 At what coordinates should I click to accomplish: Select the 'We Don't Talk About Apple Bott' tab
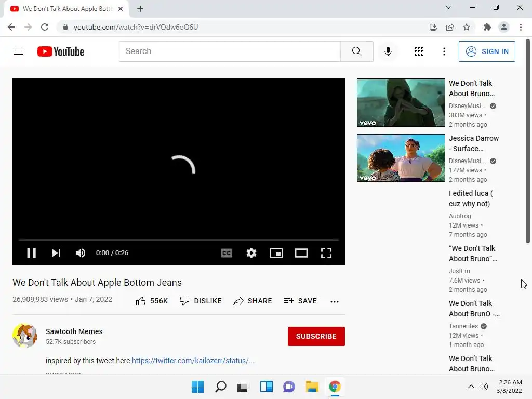coord(66,9)
